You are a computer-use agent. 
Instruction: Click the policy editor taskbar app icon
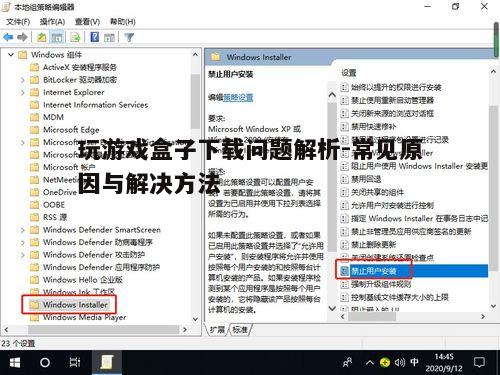[x=107, y=363]
